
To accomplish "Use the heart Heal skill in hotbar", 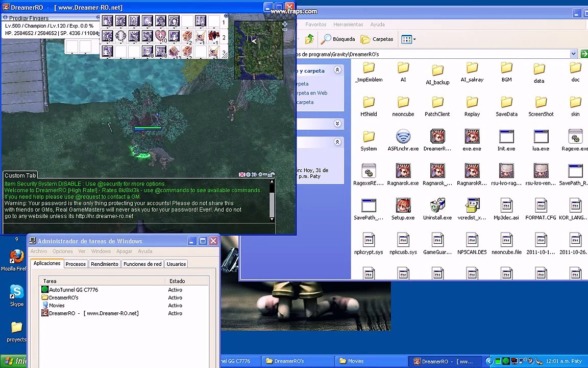I will click(160, 36).
